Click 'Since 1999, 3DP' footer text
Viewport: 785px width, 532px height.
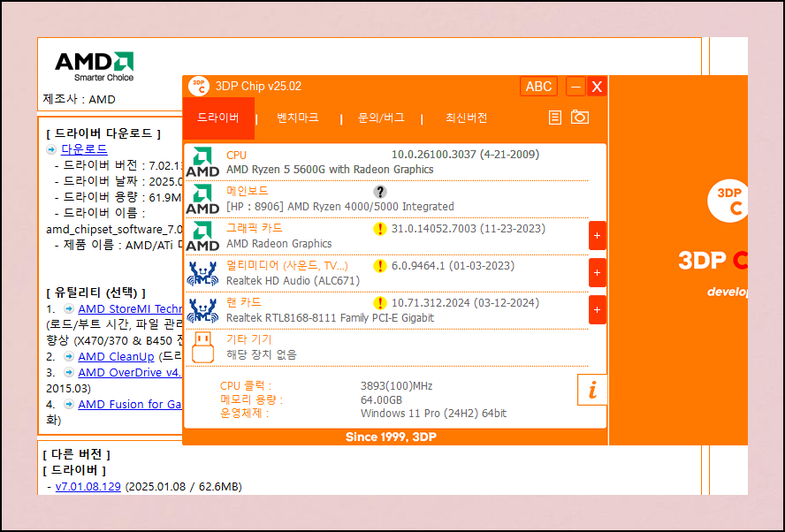pyautogui.click(x=391, y=437)
